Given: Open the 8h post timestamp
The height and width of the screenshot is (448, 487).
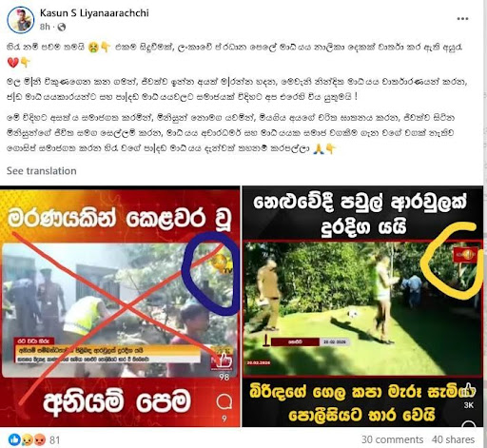Looking at the screenshot, I should (45, 27).
